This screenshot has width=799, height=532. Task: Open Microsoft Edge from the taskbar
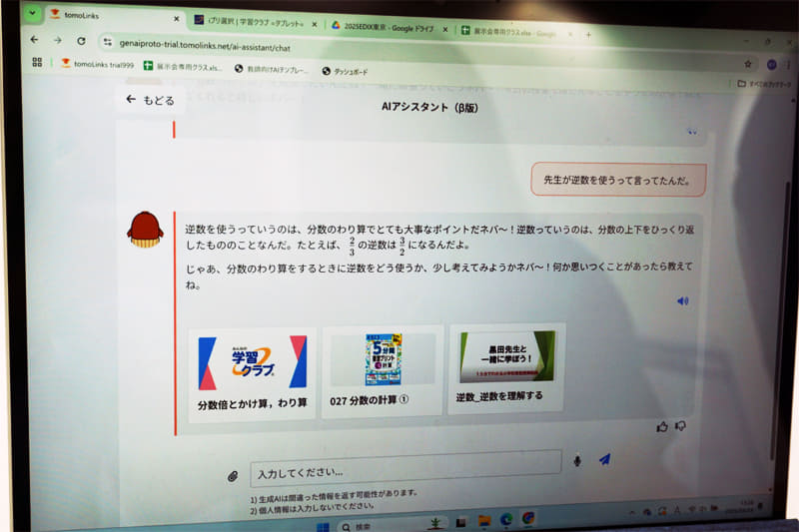pyautogui.click(x=506, y=519)
